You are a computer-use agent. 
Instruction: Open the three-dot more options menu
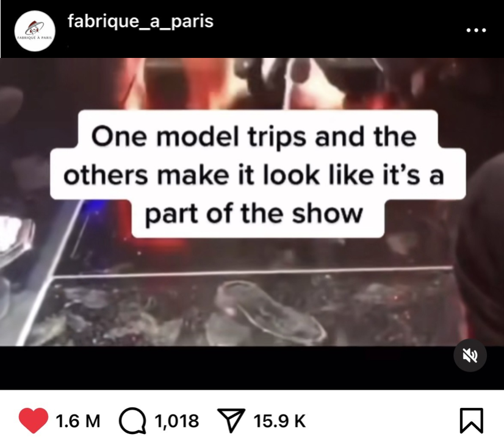click(477, 30)
